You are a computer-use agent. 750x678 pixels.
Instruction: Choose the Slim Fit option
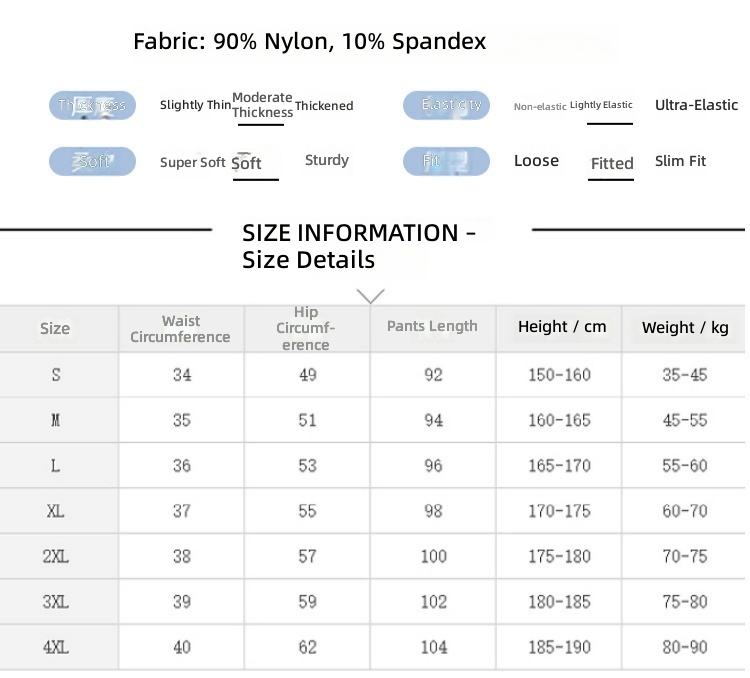680,161
